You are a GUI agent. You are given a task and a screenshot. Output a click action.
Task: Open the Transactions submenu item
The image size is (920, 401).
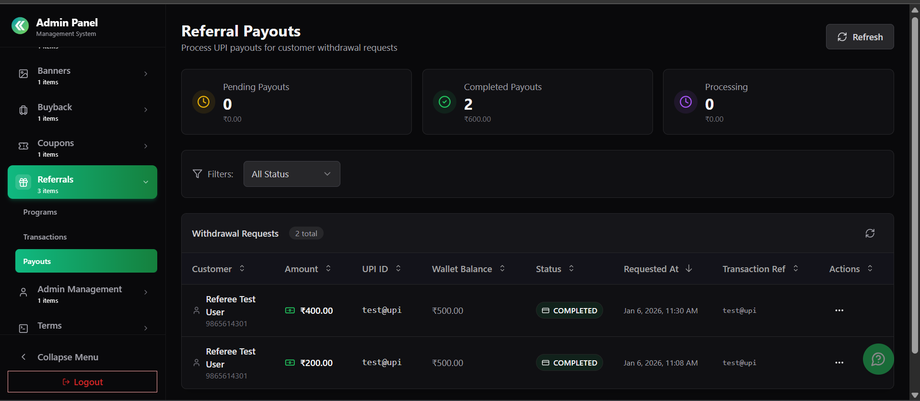[45, 237]
